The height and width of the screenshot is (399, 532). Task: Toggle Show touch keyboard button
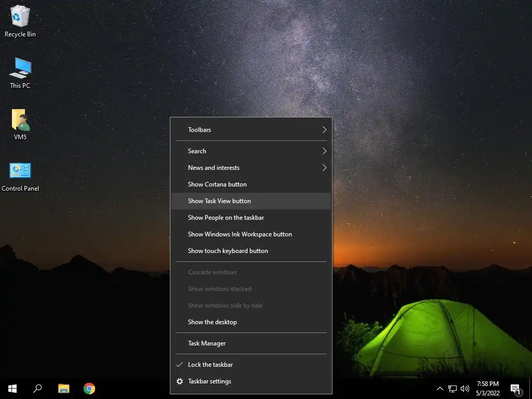(251, 251)
